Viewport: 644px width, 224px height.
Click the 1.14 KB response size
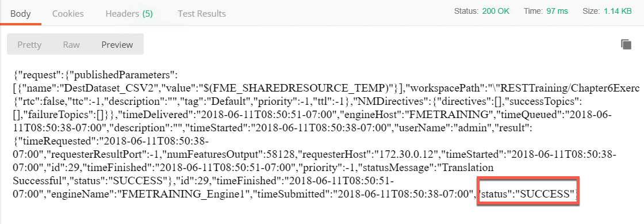pos(618,11)
